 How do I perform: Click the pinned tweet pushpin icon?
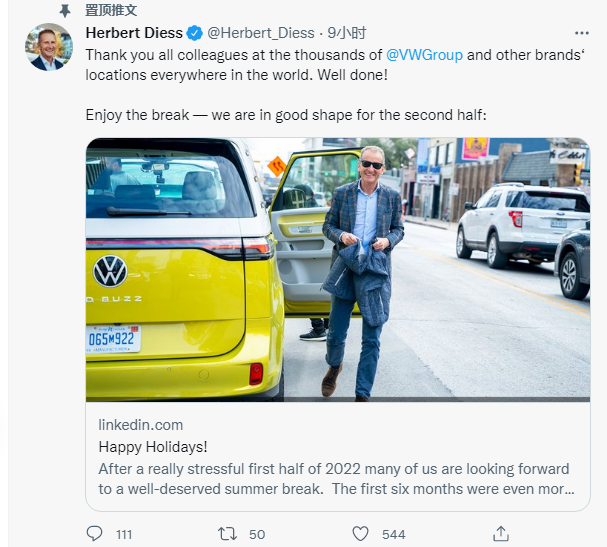point(65,10)
